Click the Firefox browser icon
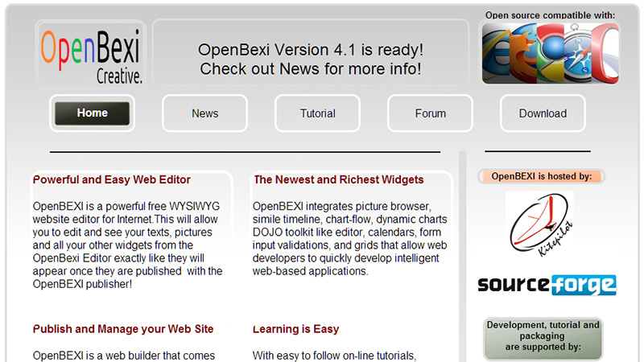 (524, 53)
